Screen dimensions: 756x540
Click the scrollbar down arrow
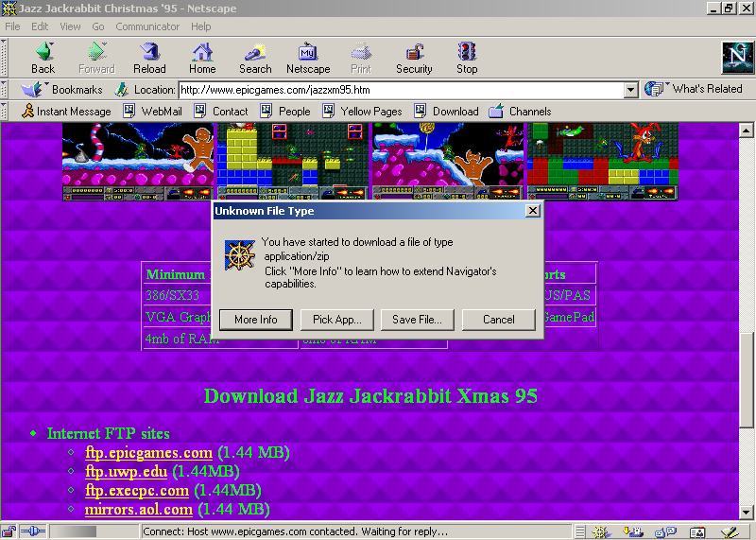click(746, 512)
